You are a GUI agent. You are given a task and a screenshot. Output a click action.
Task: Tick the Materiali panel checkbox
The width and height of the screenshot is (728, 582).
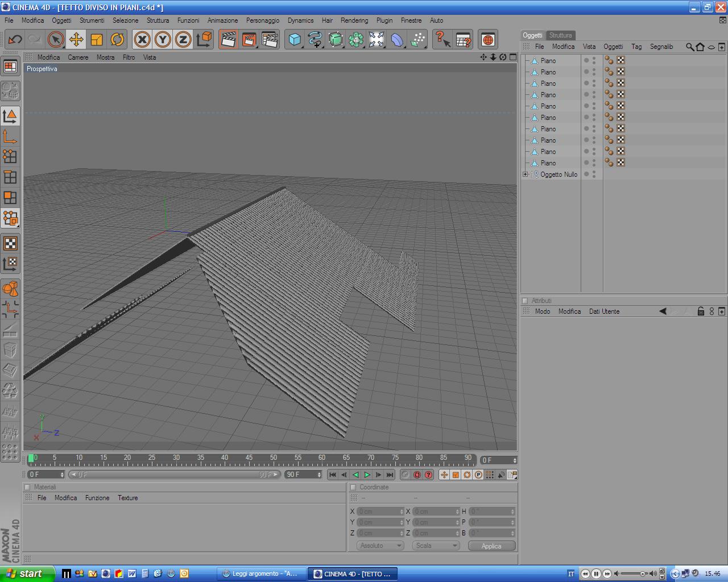(27, 487)
